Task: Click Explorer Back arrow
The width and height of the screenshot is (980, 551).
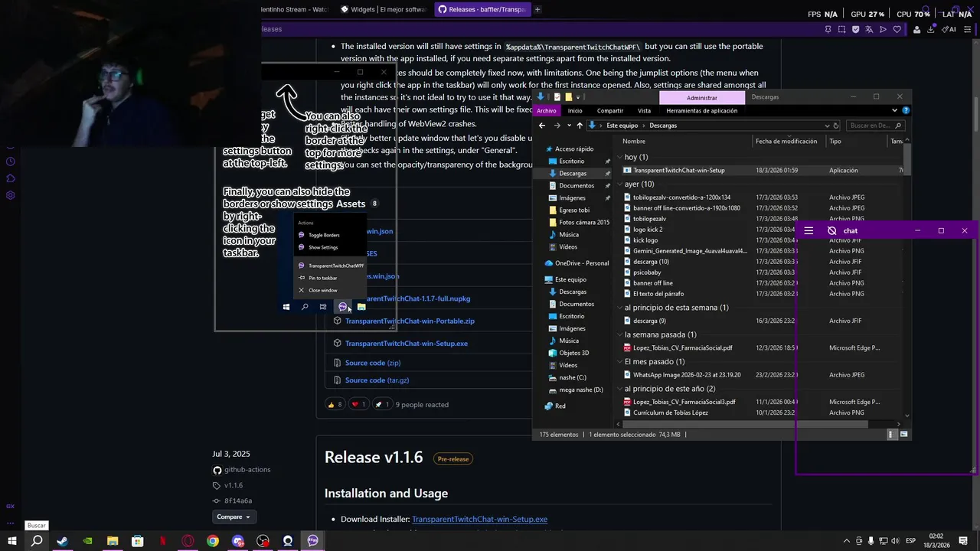Action: 542,126
